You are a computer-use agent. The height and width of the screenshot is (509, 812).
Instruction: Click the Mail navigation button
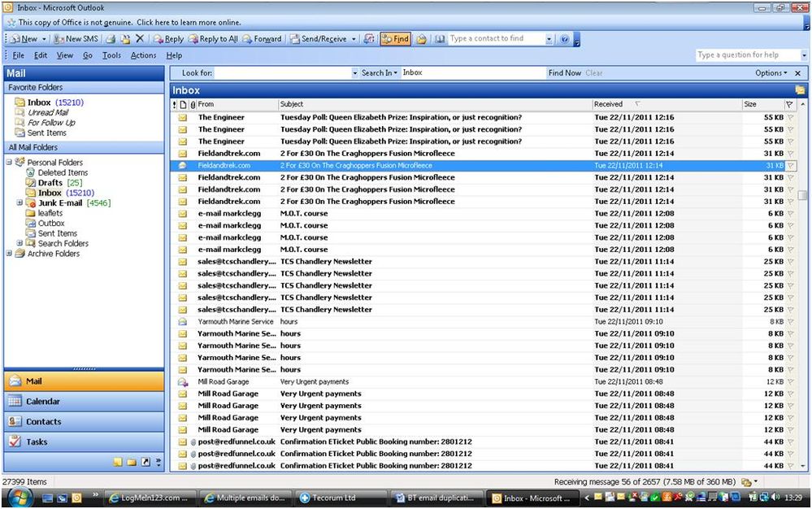[x=84, y=381]
